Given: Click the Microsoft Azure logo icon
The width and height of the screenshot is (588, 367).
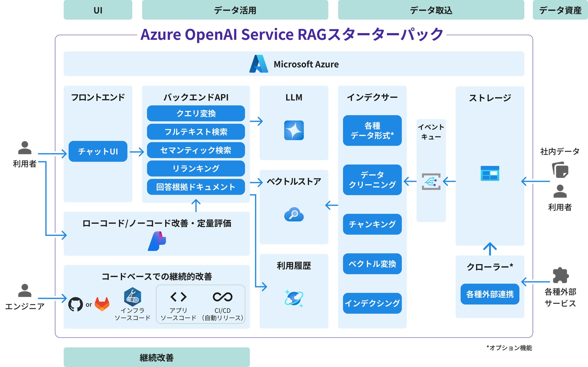Looking at the screenshot, I should tap(258, 64).
